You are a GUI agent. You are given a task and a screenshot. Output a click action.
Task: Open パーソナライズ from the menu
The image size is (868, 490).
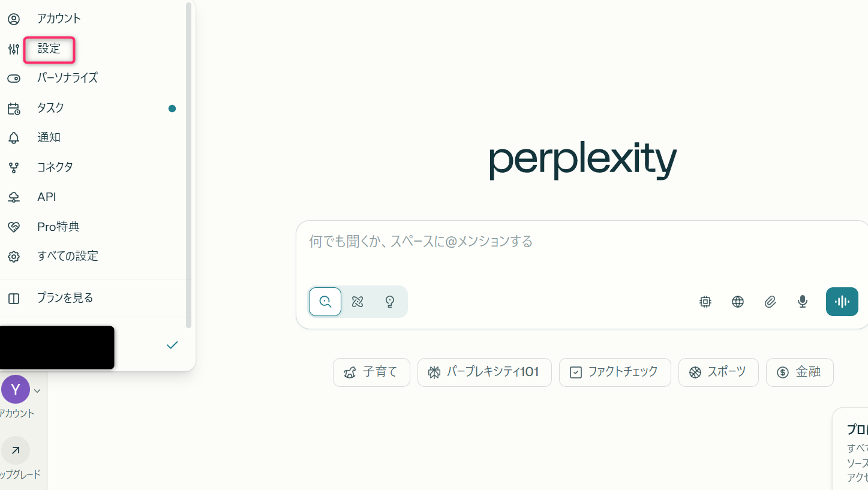pos(67,78)
